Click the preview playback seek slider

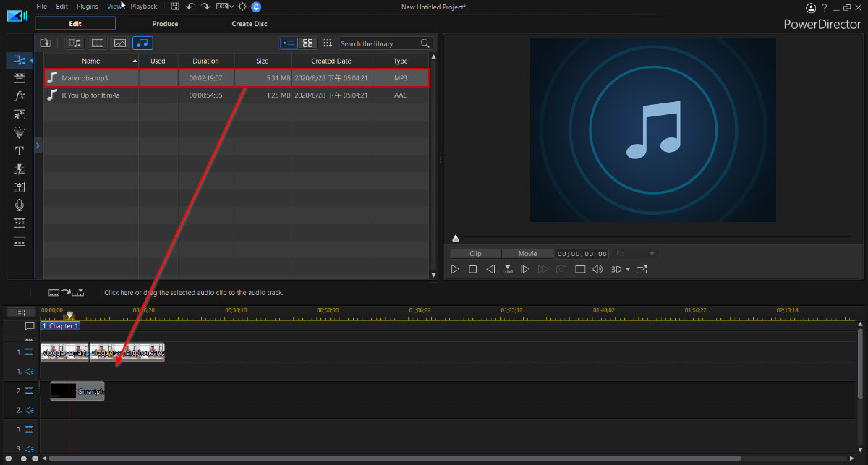point(651,237)
